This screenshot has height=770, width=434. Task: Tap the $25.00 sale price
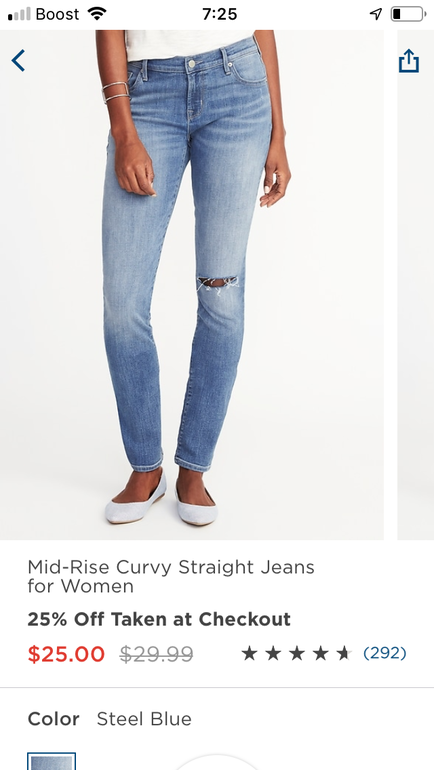pyautogui.click(x=66, y=654)
